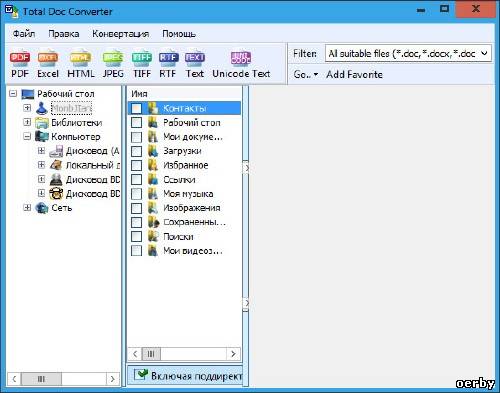Expand the Сеть tree node
Image resolution: width=500 pixels, height=393 pixels.
[x=27, y=208]
